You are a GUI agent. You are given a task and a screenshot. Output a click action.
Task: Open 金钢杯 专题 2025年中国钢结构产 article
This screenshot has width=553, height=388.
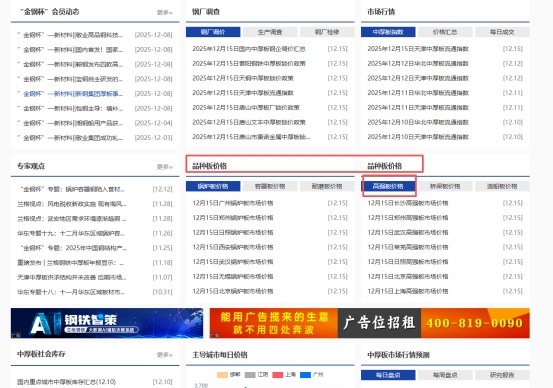[73, 248]
